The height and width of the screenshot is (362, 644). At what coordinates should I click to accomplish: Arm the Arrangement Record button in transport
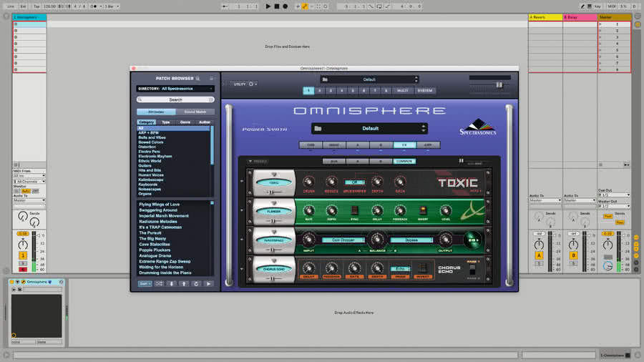[285, 6]
